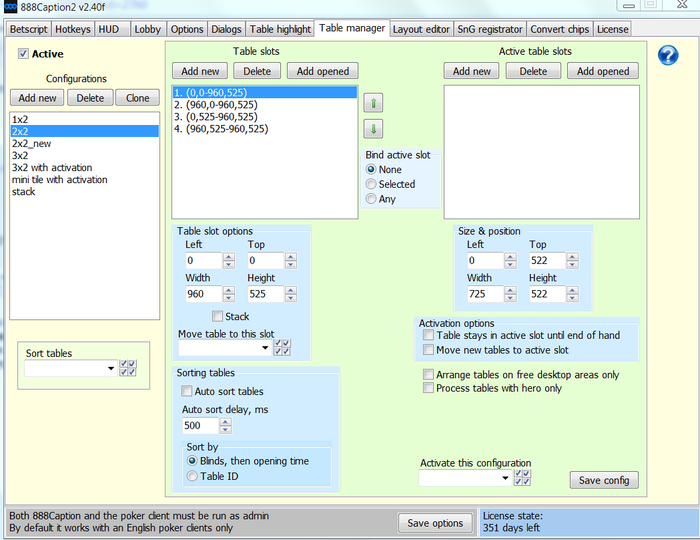This screenshot has height=540, width=700.
Task: Switch to the Table highlight tab
Action: (x=280, y=29)
